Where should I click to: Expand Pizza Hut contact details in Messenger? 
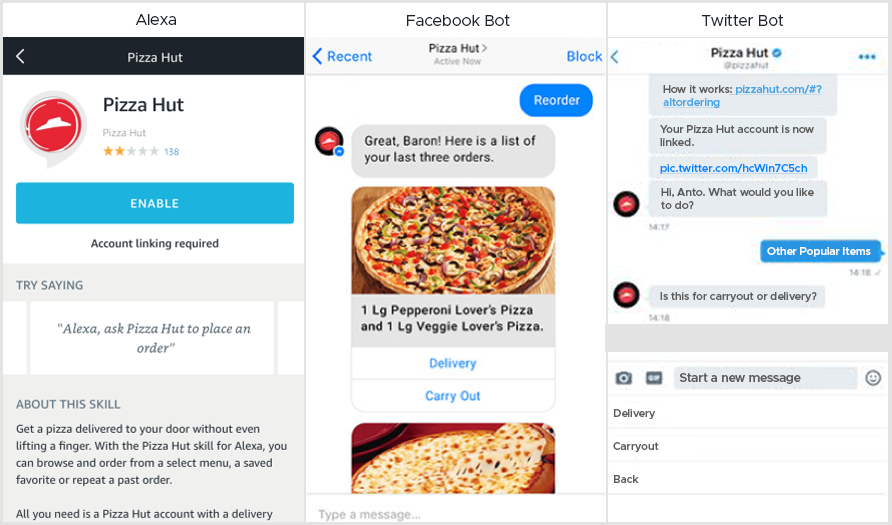point(457,48)
